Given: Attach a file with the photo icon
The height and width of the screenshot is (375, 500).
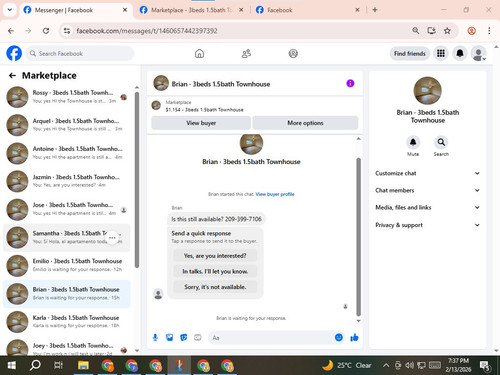Looking at the screenshot, I should click(170, 338).
